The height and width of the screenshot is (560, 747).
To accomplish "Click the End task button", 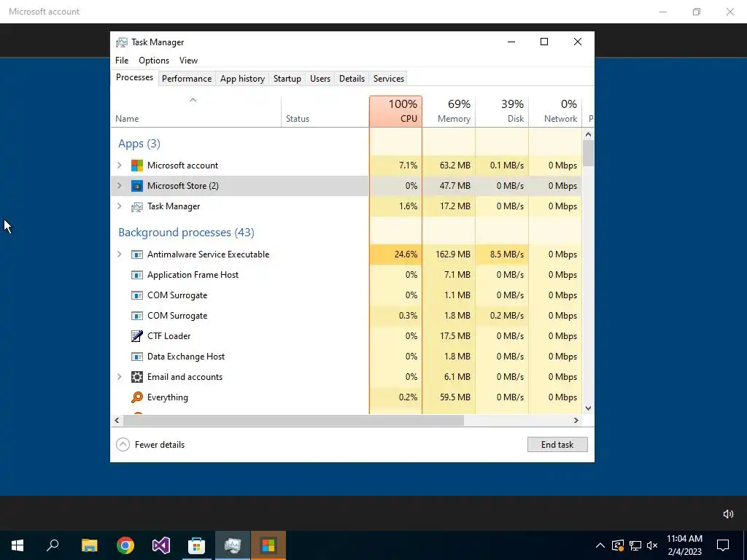I will coord(557,444).
